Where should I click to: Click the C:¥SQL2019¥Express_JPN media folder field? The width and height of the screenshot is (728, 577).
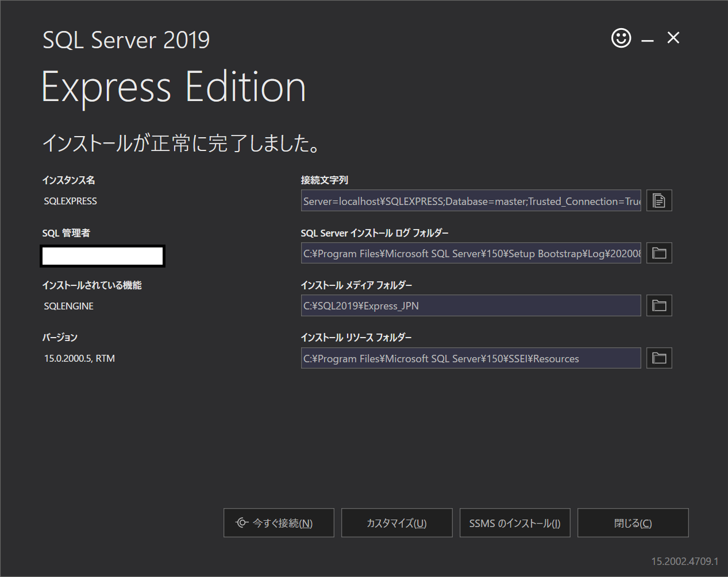471,305
